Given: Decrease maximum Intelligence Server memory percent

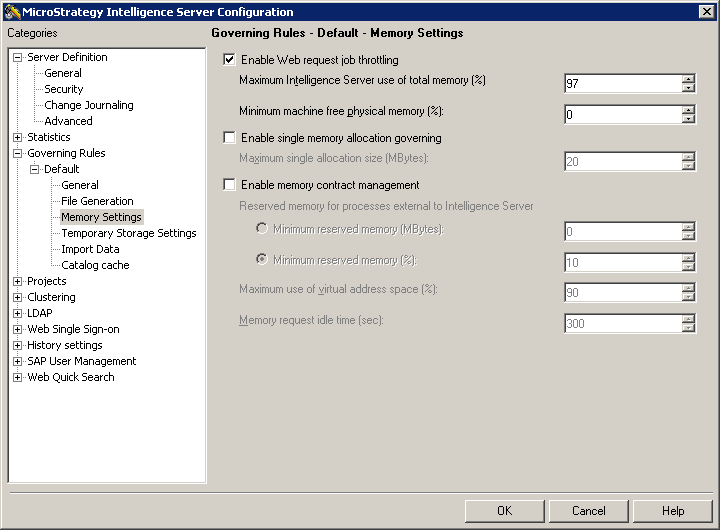Looking at the screenshot, I should coord(688,88).
